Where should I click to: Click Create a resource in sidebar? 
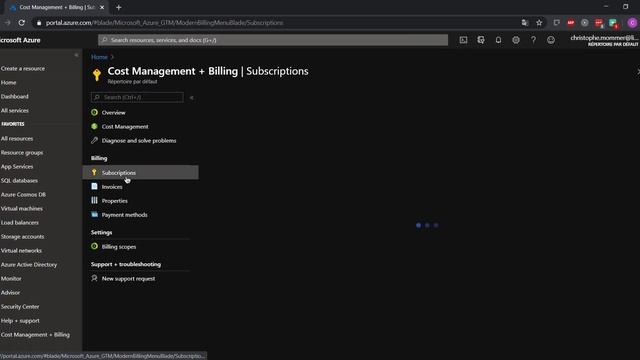pyautogui.click(x=23, y=69)
